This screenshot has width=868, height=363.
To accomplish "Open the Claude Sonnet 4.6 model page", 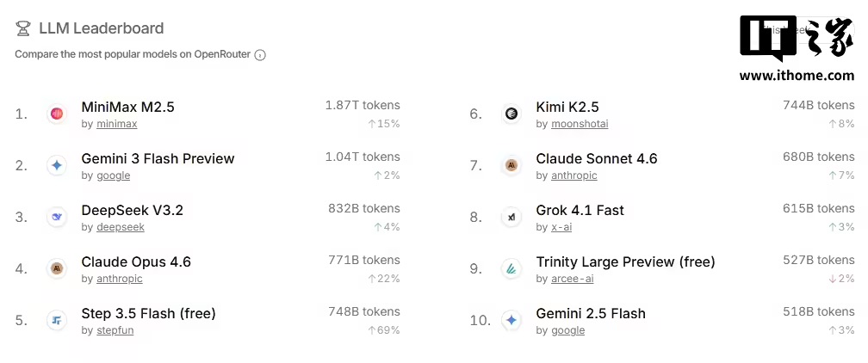I will click(x=596, y=158).
